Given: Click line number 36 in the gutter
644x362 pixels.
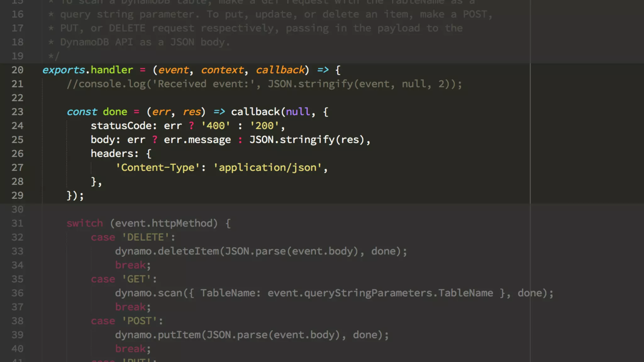Looking at the screenshot, I should pyautogui.click(x=17, y=293).
